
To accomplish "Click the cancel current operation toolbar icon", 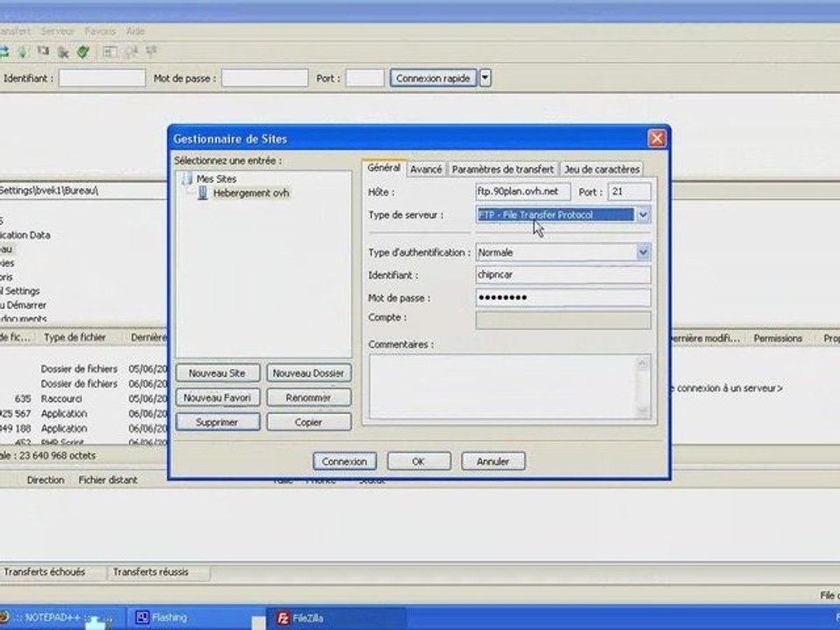I will 43,52.
